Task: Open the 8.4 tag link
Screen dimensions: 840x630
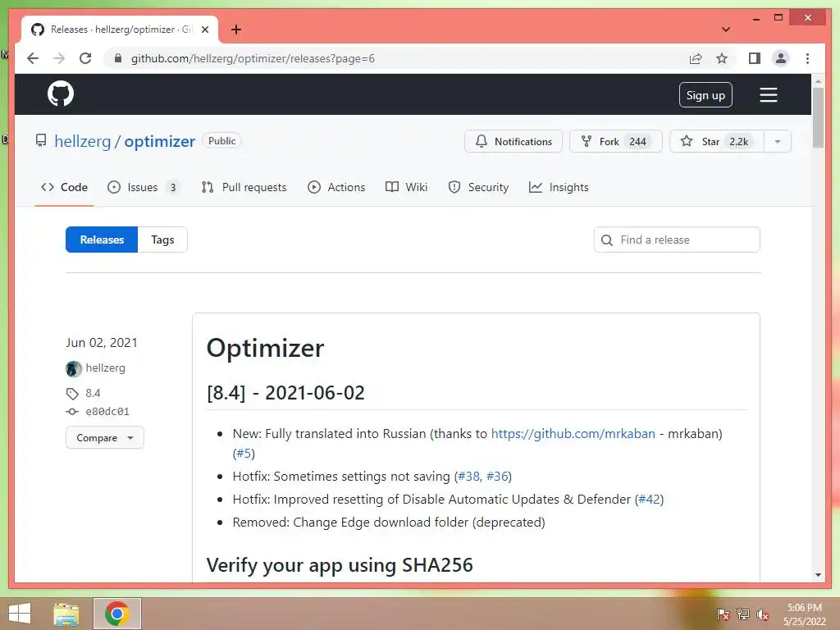Action: [93, 393]
